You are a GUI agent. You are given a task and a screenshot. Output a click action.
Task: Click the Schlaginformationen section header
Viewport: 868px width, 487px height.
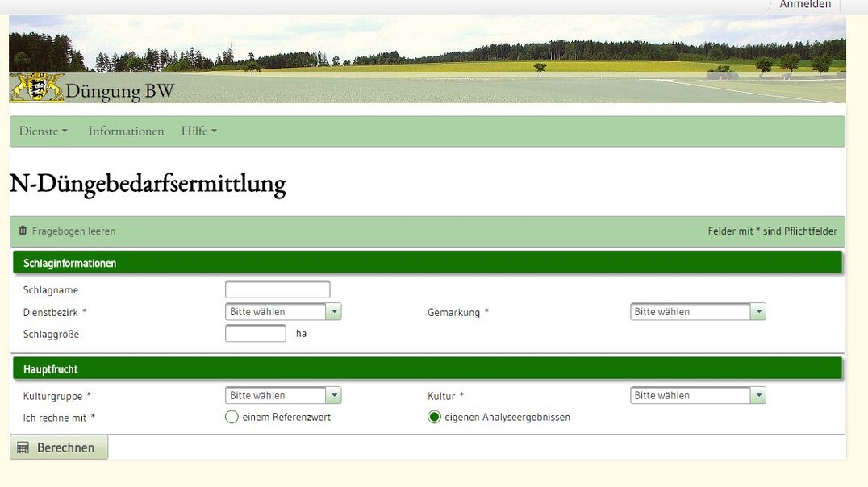click(70, 263)
